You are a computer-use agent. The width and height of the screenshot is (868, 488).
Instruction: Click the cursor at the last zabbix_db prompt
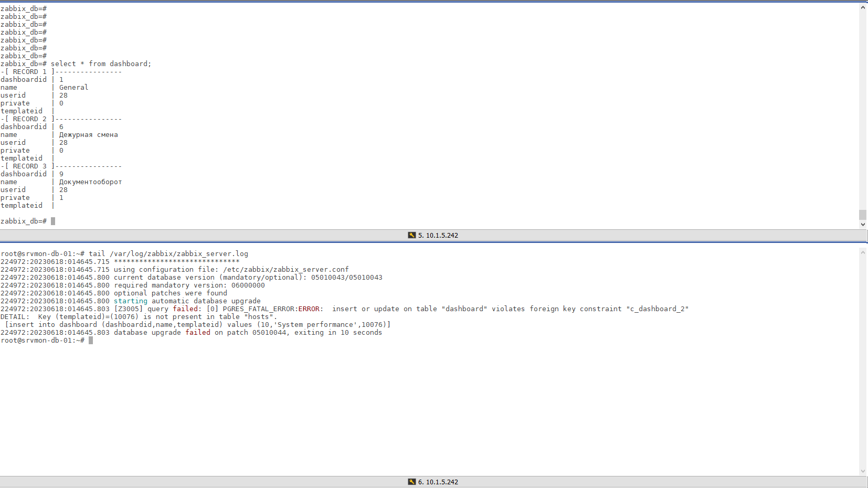(53, 221)
